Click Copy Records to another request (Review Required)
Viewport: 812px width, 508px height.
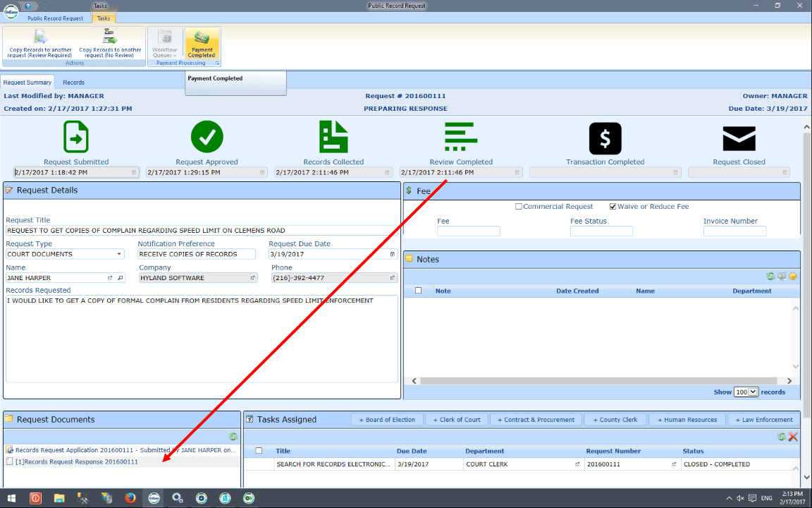[40, 44]
